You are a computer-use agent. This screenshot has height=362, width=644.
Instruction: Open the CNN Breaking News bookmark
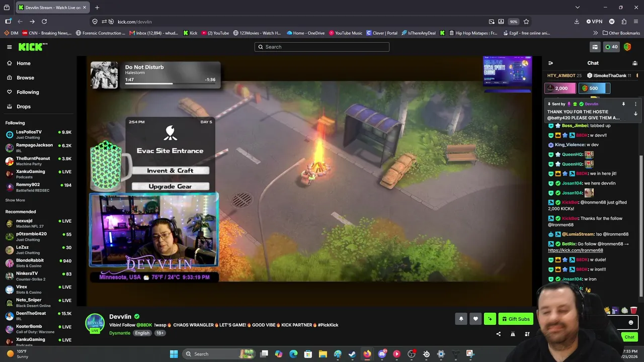pyautogui.click(x=48, y=33)
